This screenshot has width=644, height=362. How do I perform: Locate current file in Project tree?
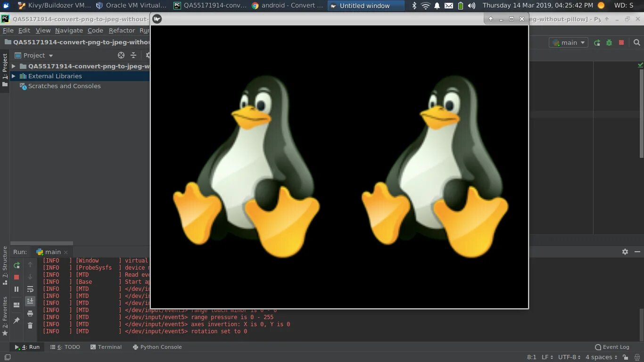[121, 55]
